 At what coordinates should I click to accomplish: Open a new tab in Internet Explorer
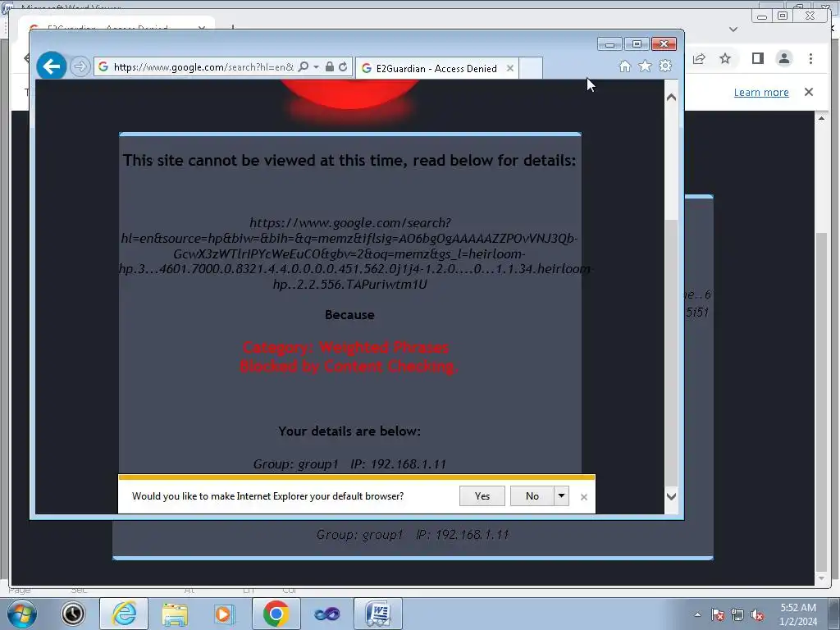(531, 69)
